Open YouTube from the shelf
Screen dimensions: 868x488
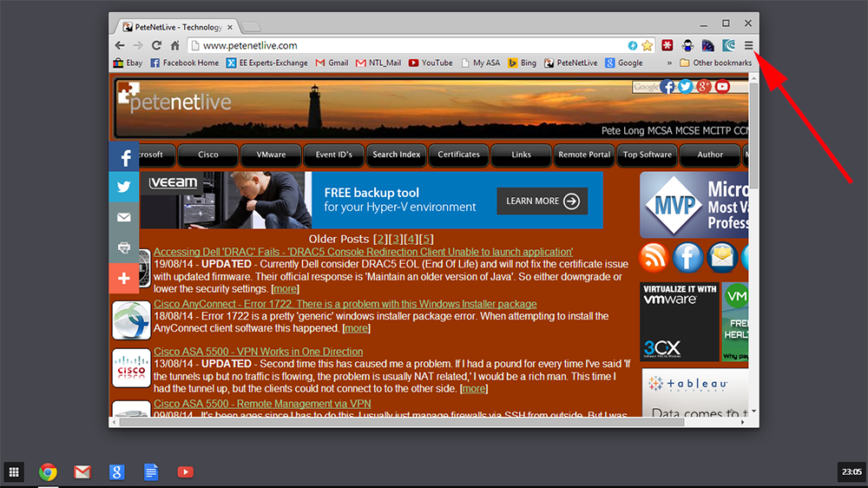pos(186,472)
